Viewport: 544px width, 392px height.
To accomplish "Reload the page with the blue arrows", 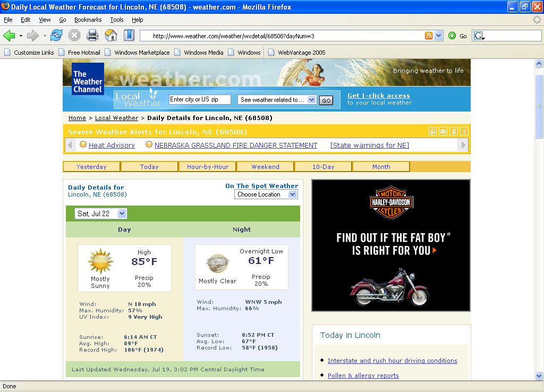I will (x=56, y=36).
